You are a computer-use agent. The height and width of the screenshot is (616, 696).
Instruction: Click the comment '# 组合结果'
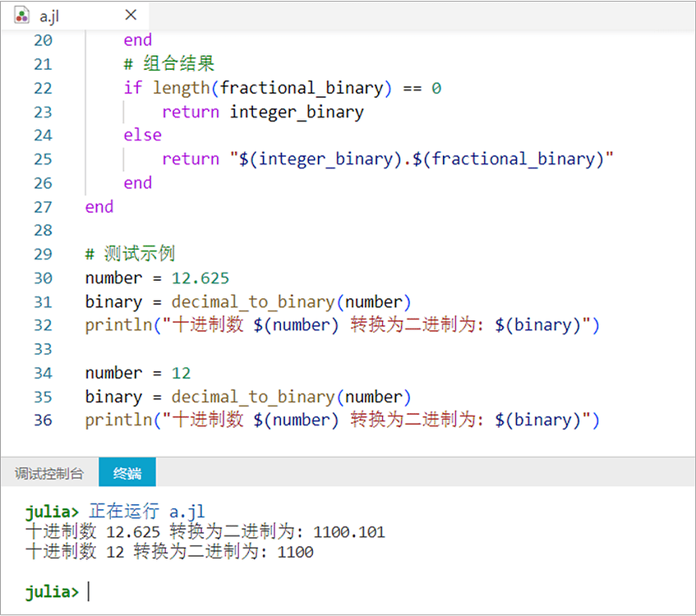coord(169,63)
